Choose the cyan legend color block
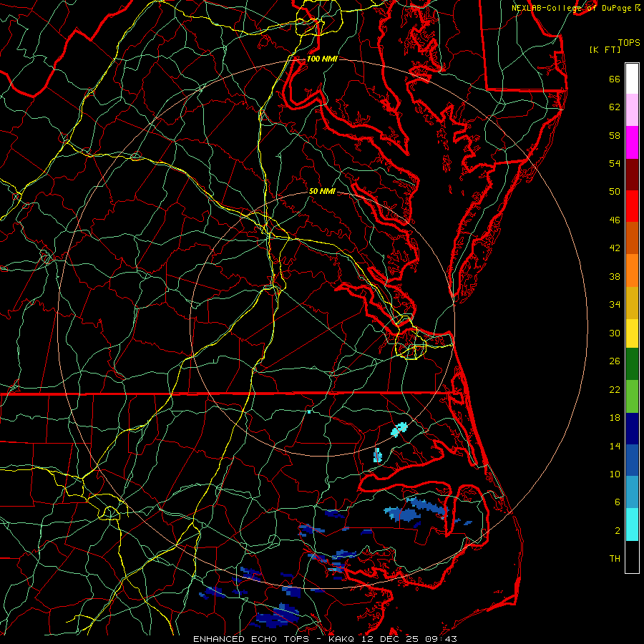The width and height of the screenshot is (644, 644). click(x=632, y=525)
